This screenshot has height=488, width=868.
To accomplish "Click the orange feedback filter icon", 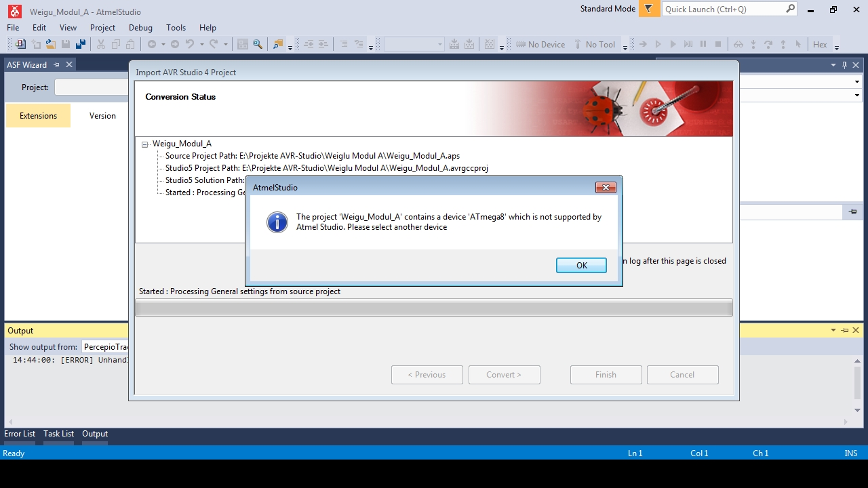I will coord(649,9).
